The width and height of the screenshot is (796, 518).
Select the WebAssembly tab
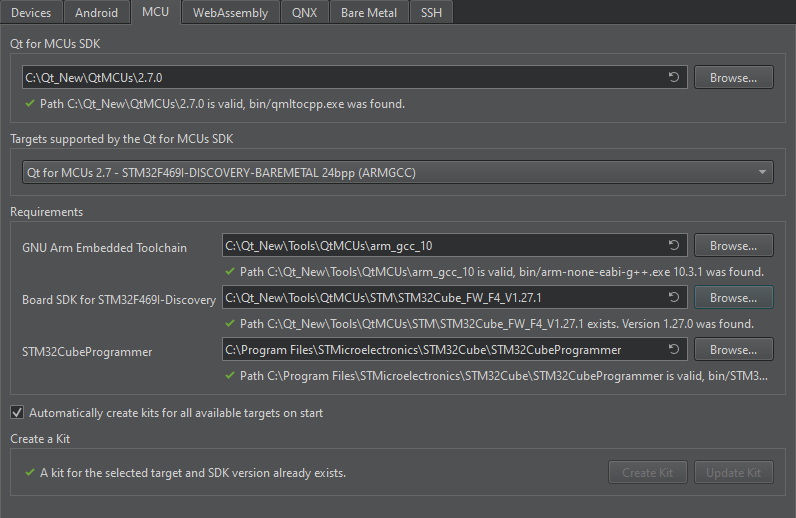[230, 13]
